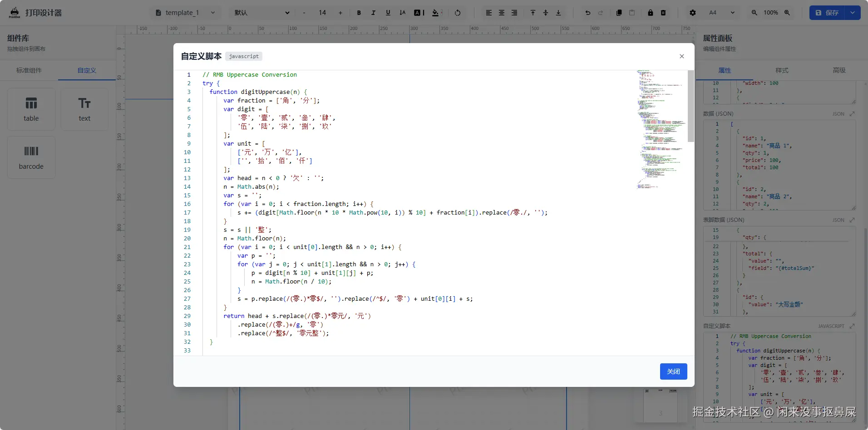
Task: Click the code minimap in dialog
Action: pyautogui.click(x=661, y=129)
